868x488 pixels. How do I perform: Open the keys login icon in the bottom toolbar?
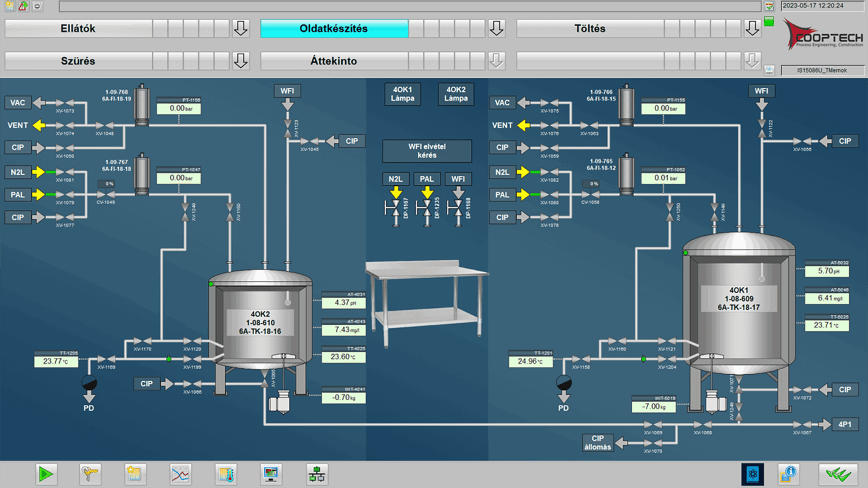[90, 475]
